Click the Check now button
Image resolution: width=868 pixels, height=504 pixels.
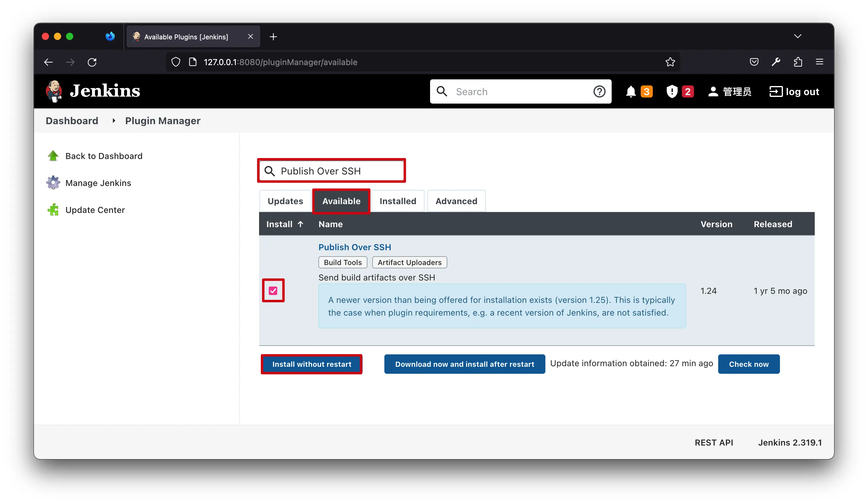tap(748, 364)
